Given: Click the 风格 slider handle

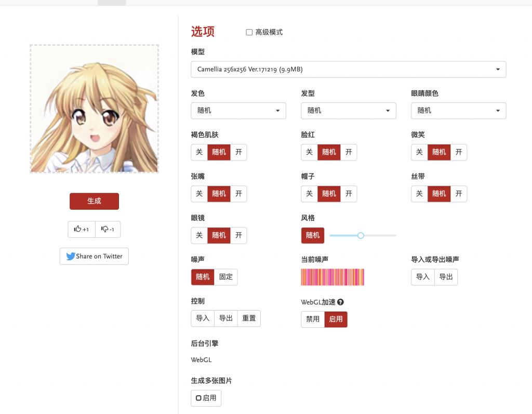Looking at the screenshot, I should tap(361, 235).
